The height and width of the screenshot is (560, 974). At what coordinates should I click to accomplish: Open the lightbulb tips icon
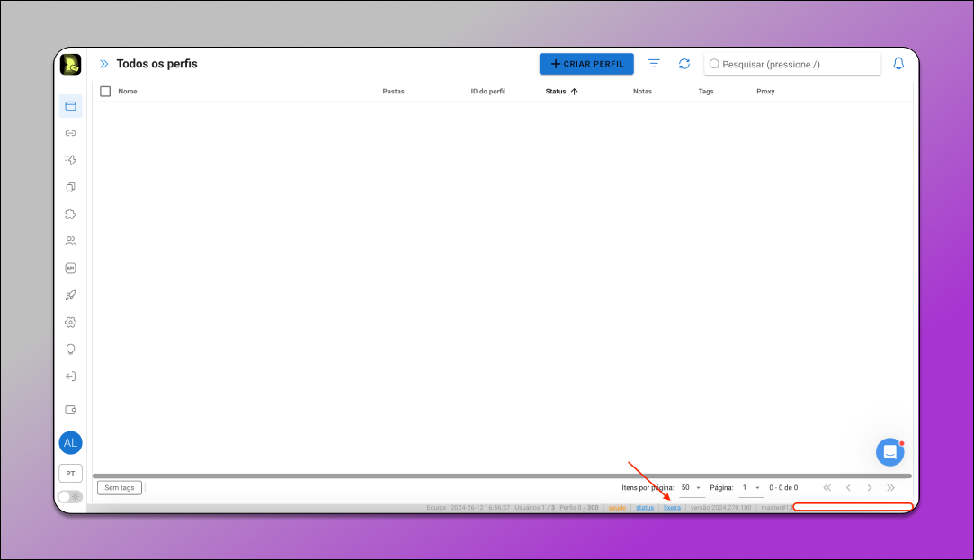pos(70,350)
